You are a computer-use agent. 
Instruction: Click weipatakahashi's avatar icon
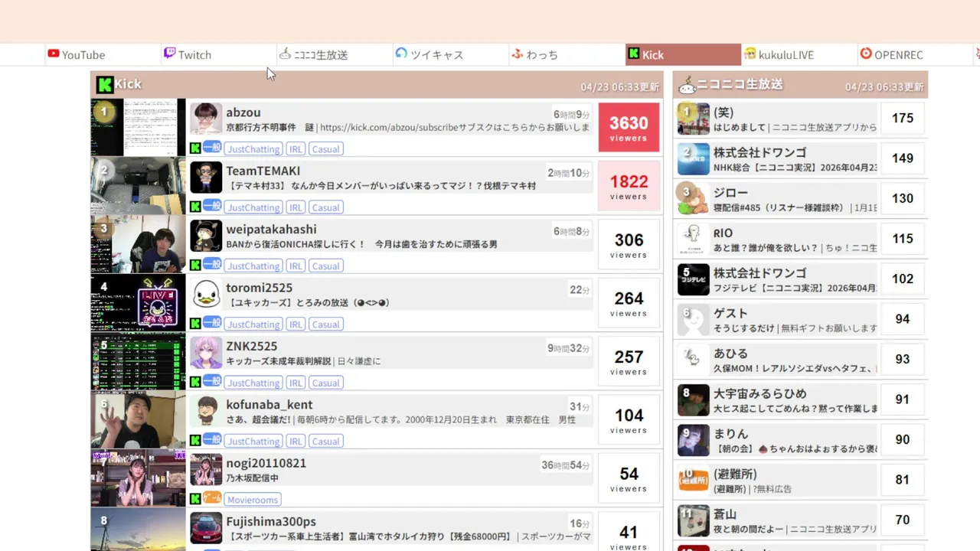(206, 236)
